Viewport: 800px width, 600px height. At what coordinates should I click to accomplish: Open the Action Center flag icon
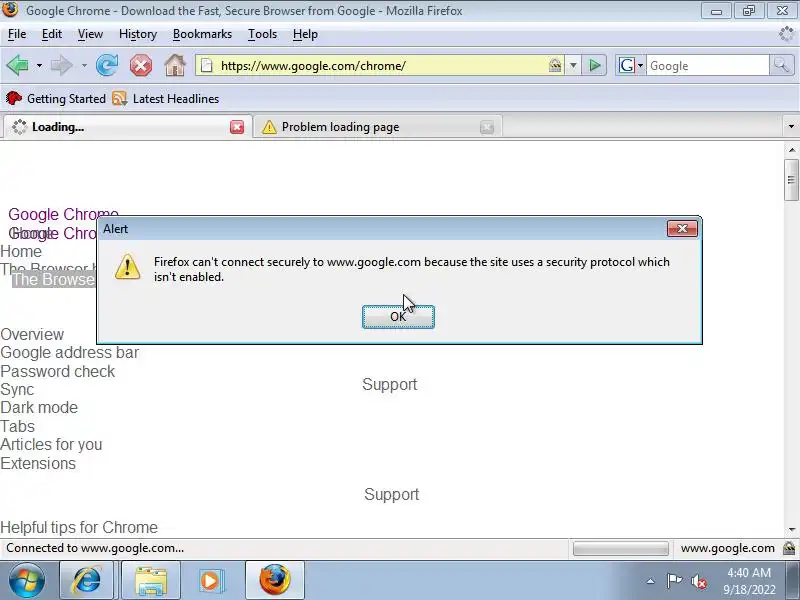(x=674, y=581)
